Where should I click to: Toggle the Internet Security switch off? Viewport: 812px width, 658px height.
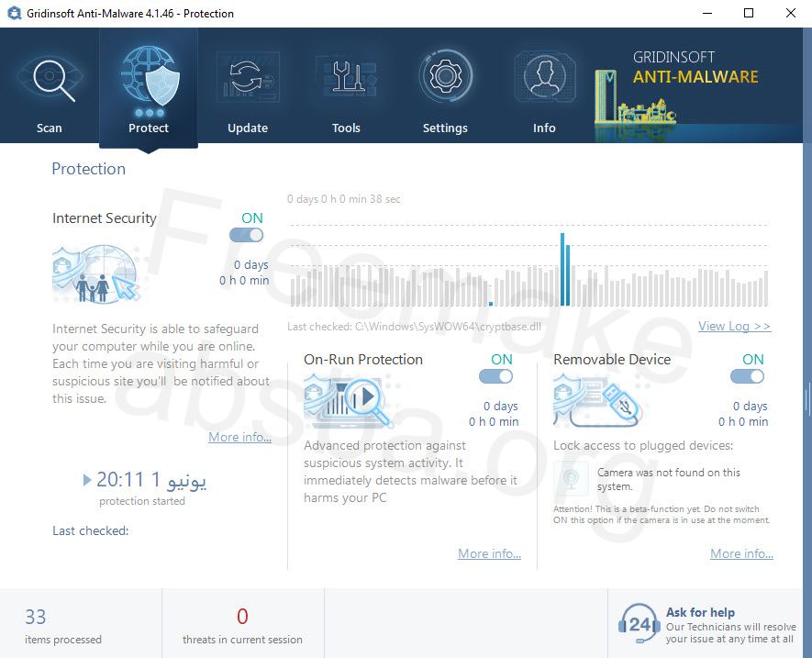click(x=247, y=235)
